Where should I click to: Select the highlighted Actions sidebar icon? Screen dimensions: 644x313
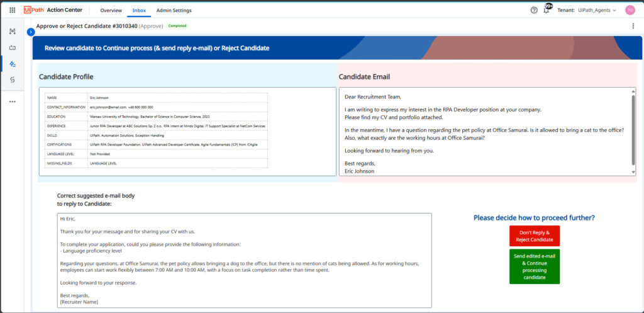(x=13, y=64)
